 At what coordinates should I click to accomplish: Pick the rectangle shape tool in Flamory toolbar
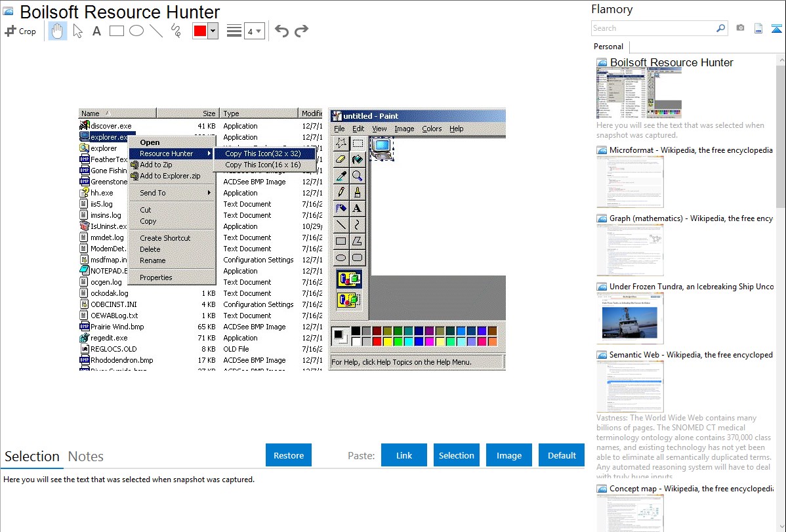point(116,31)
